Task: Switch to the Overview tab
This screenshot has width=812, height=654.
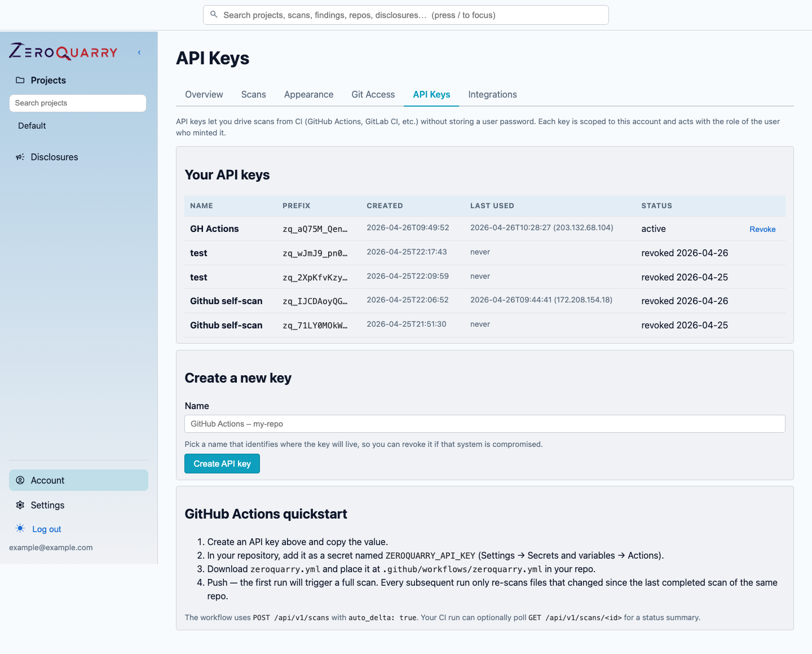Action: pos(204,94)
